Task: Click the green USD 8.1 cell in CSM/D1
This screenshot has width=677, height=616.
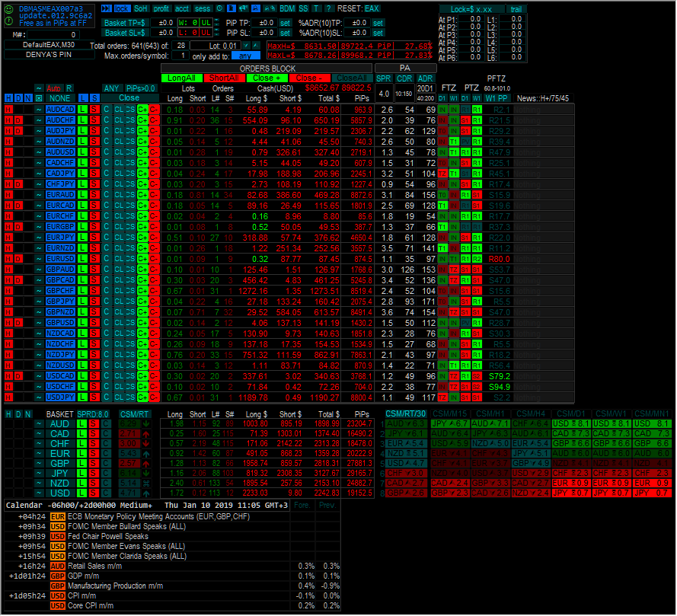Action: (571, 424)
